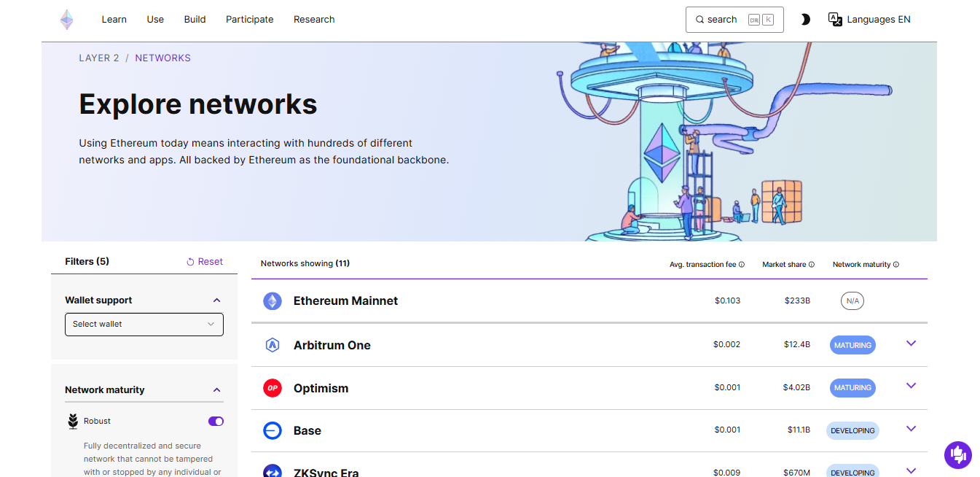Click the Robust label
The image size is (980, 477).
coord(97,422)
